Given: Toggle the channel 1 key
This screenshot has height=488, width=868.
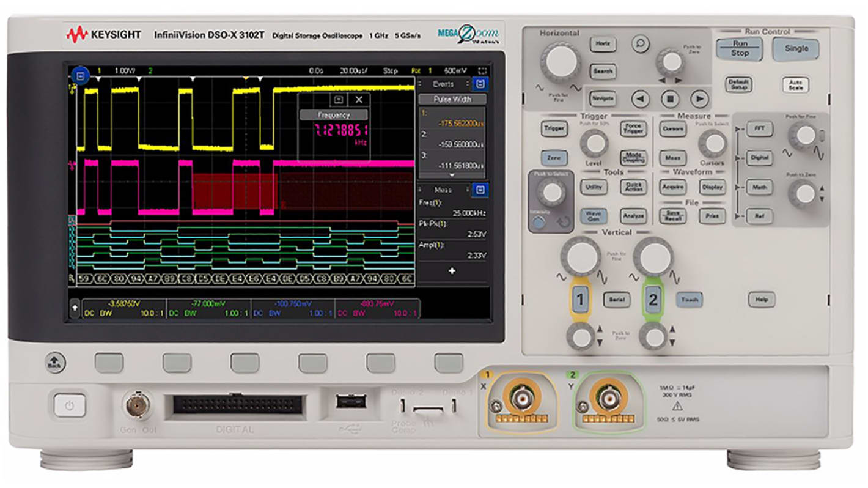Looking at the screenshot, I should [581, 300].
